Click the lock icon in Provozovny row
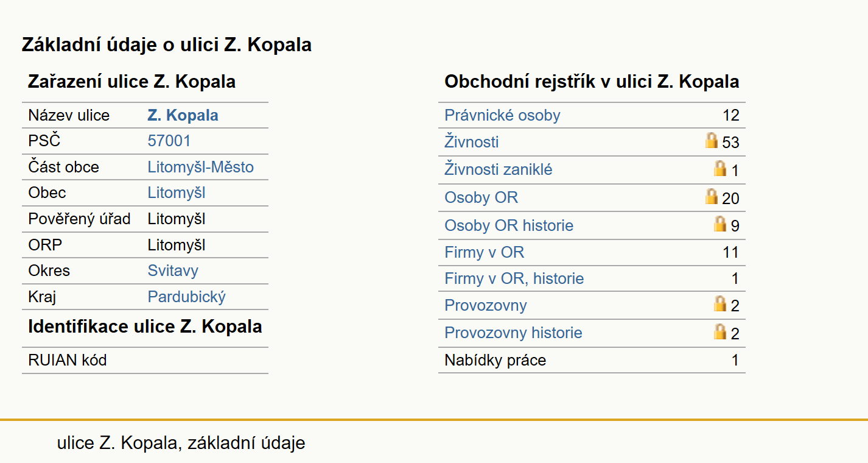 click(720, 303)
